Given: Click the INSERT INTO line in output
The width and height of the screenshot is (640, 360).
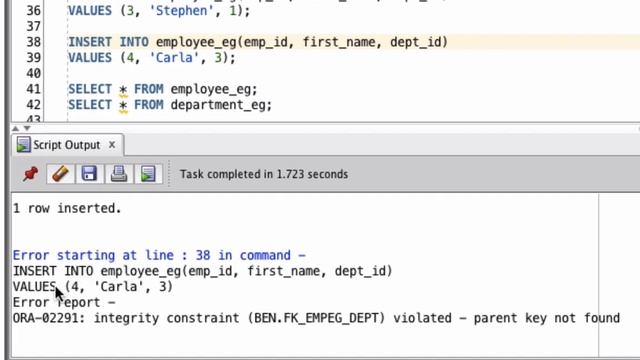Looking at the screenshot, I should pyautogui.click(x=202, y=271).
